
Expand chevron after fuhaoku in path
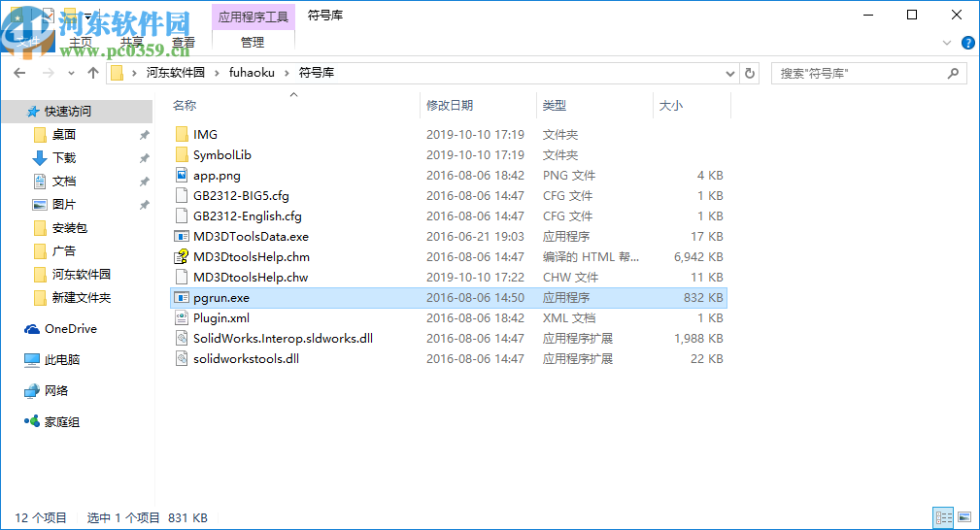[x=287, y=73]
